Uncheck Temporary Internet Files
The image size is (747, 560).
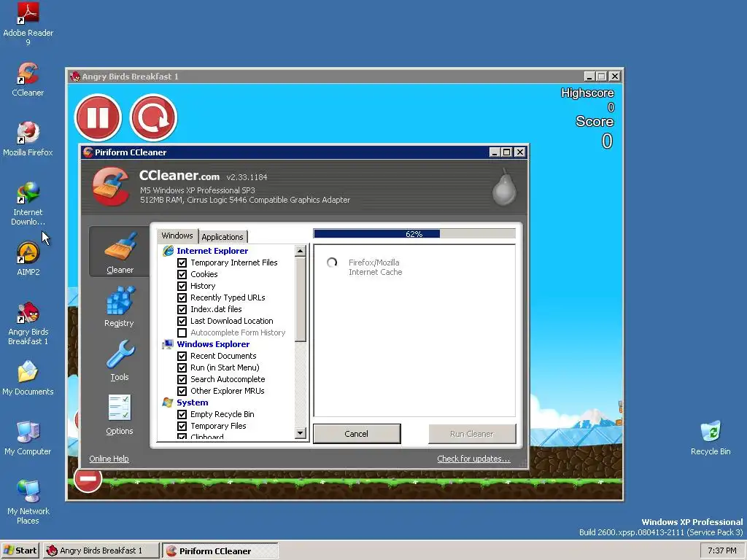(182, 262)
